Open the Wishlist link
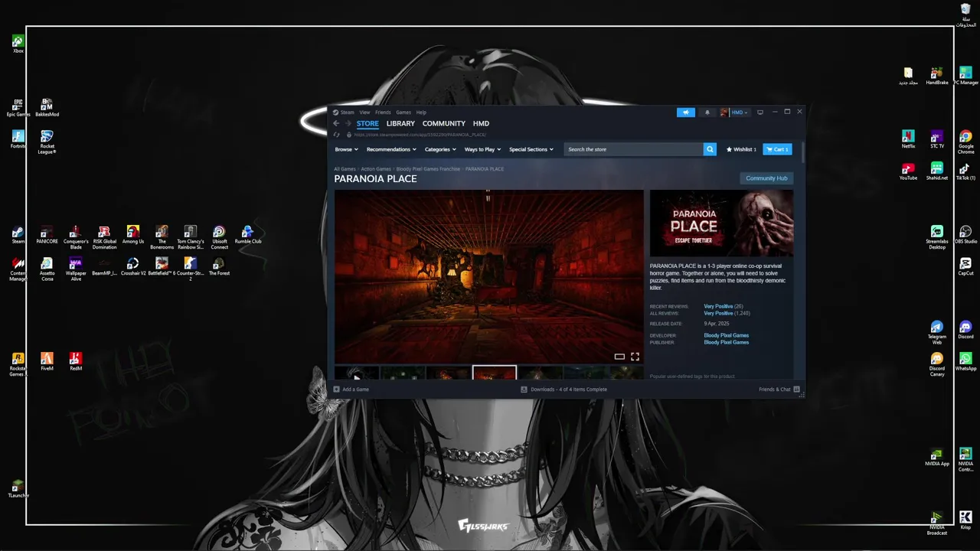Screen dimensions: 980x551 pyautogui.click(x=741, y=149)
